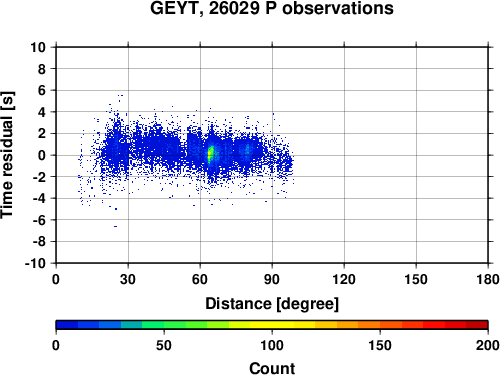Click the y-axis tick label "4"
The width and height of the screenshot is (500, 375).
[x=42, y=112]
